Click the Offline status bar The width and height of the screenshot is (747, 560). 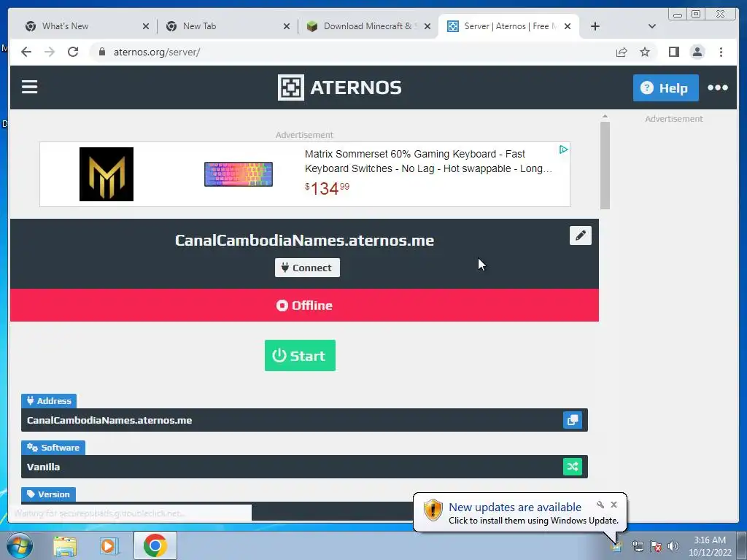[304, 306]
